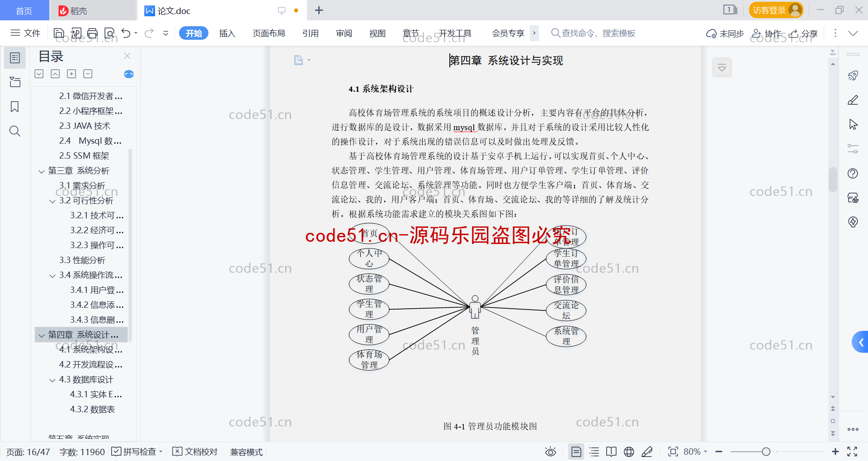Collapse the 3.2 可行性分析 node
Viewport: 868px width, 461px height.
tap(52, 201)
